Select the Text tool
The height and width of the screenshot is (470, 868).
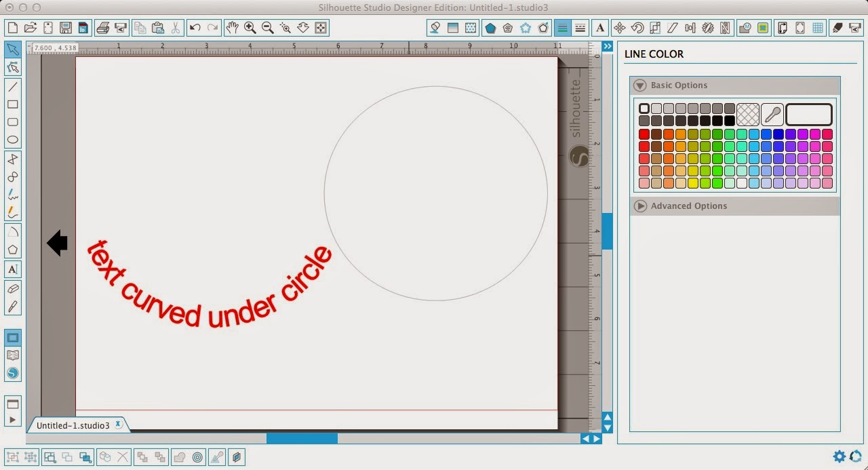(x=12, y=269)
